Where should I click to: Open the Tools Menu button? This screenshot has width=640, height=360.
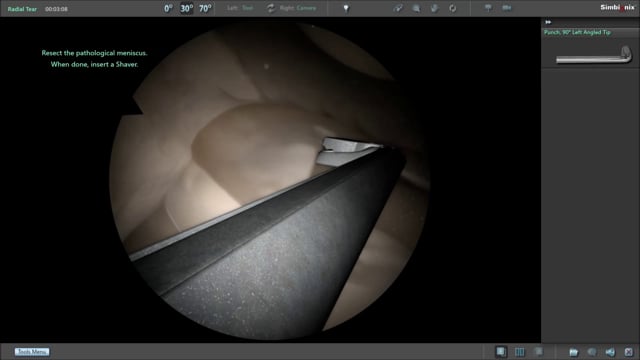32,351
